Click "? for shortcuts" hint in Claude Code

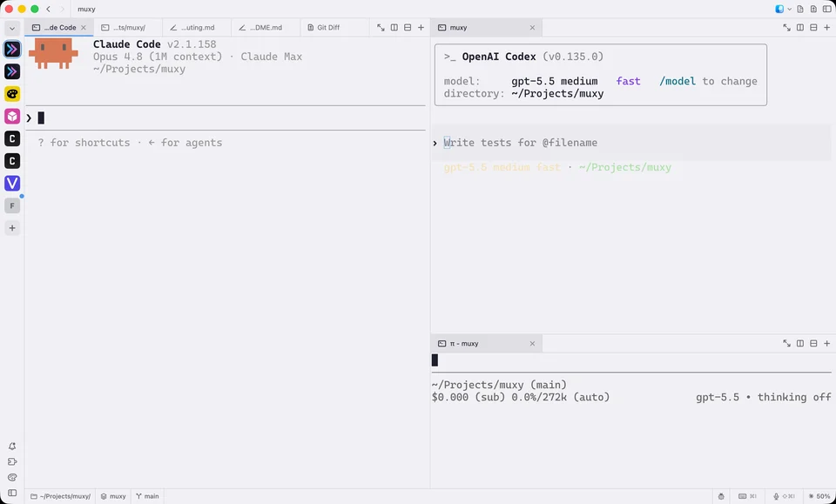(84, 143)
